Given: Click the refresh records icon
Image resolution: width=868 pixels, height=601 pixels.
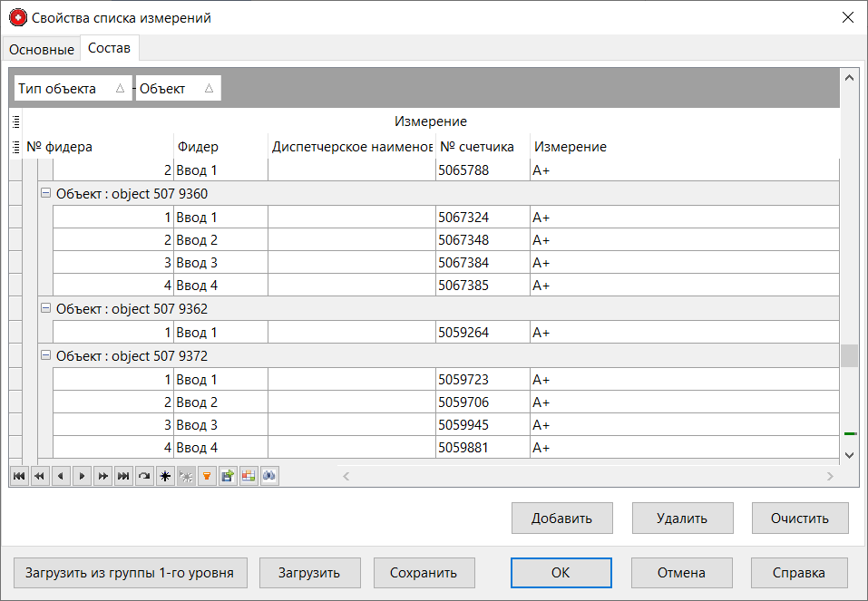Looking at the screenshot, I should point(144,476).
